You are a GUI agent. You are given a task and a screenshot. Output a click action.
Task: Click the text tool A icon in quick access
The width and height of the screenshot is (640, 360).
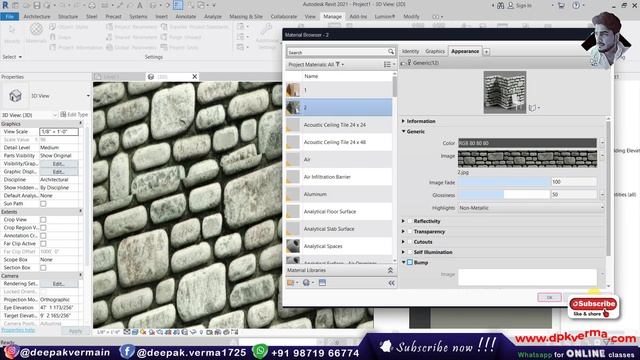pos(140,5)
